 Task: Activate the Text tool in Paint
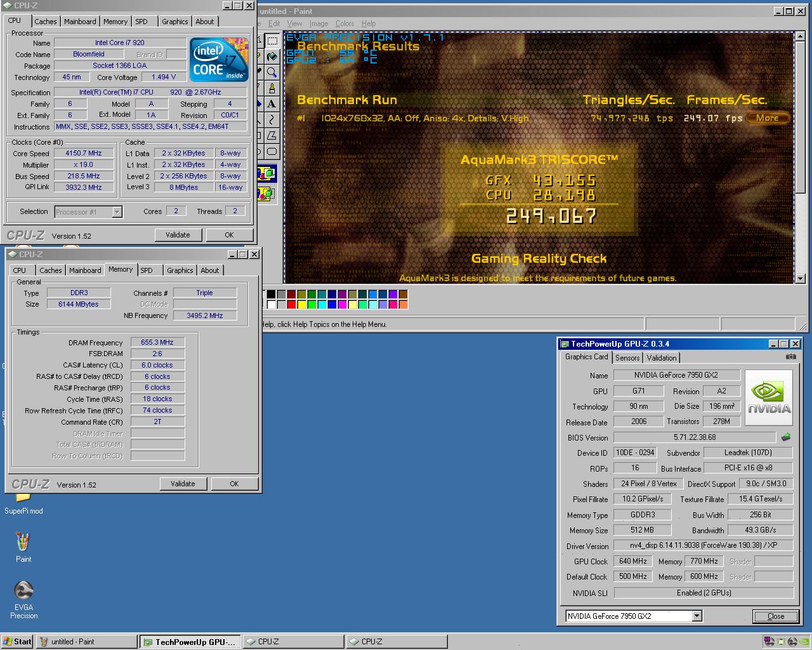tap(272, 104)
